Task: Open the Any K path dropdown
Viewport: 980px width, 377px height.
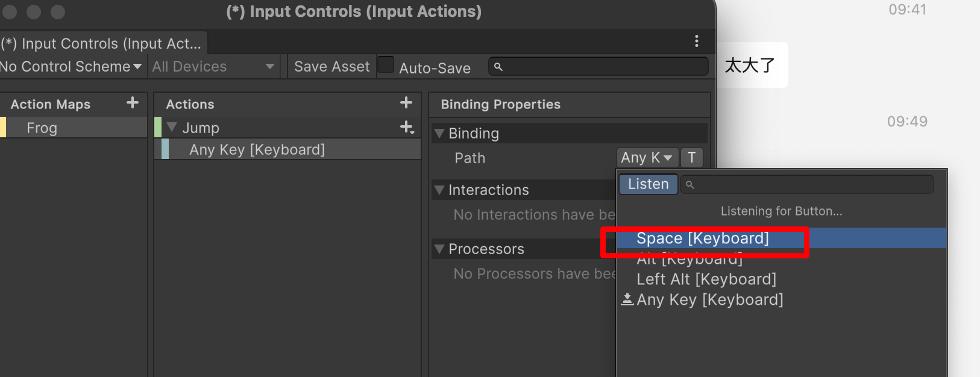Action: click(x=648, y=158)
